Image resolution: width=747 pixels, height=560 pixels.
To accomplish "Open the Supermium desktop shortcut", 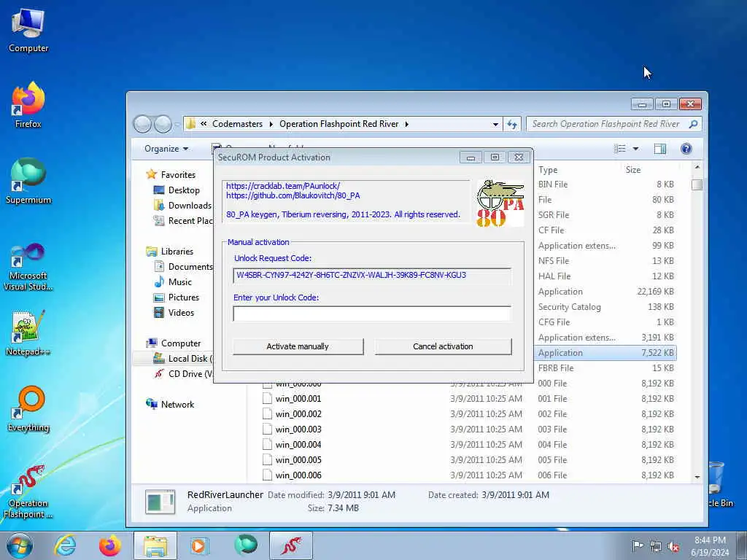I will 28,182.
